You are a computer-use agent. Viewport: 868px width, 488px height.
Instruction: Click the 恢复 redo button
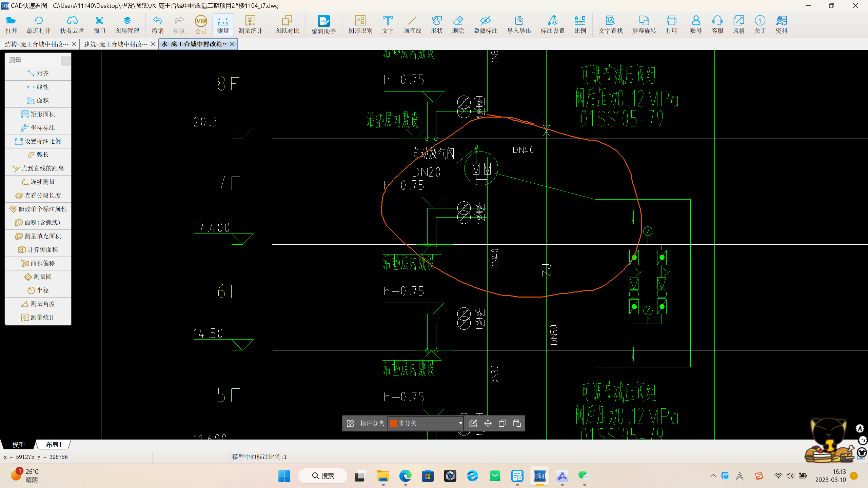[x=179, y=25]
